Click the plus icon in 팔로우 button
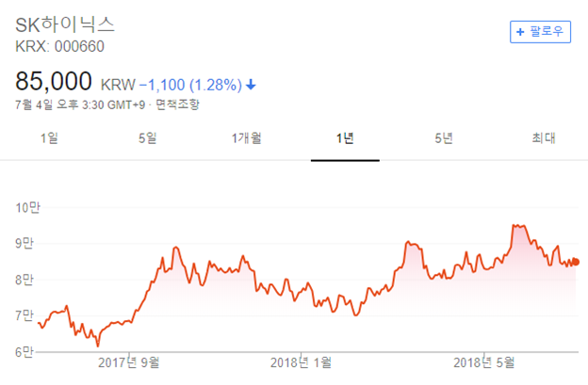Screen dimensions: 588x385 pyautogui.click(x=520, y=32)
